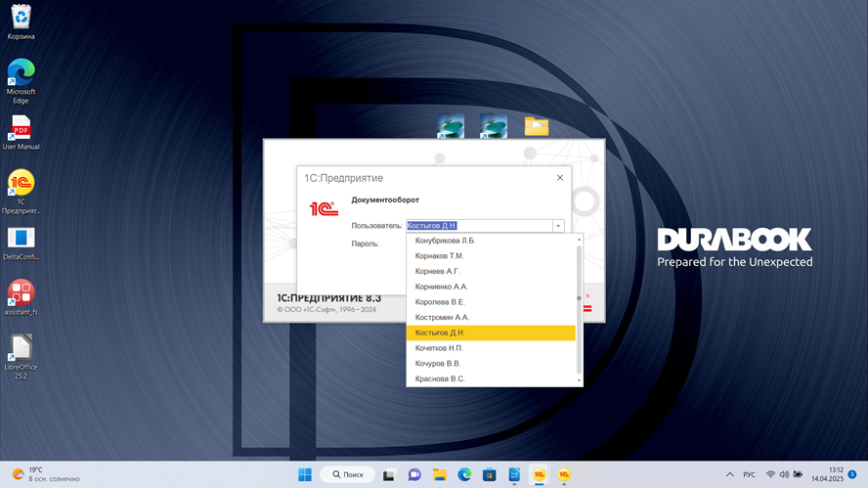Open the DeltaConfi... desktop shortcut

(x=22, y=244)
